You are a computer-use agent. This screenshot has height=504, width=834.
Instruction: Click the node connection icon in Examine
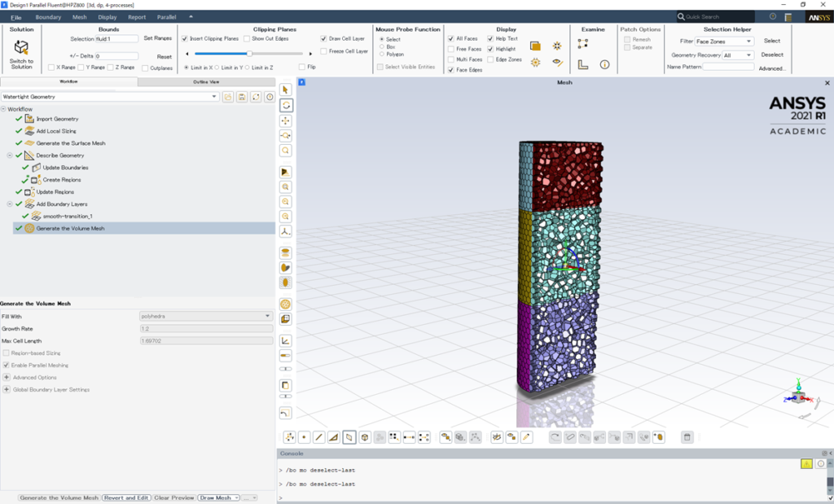(583, 44)
